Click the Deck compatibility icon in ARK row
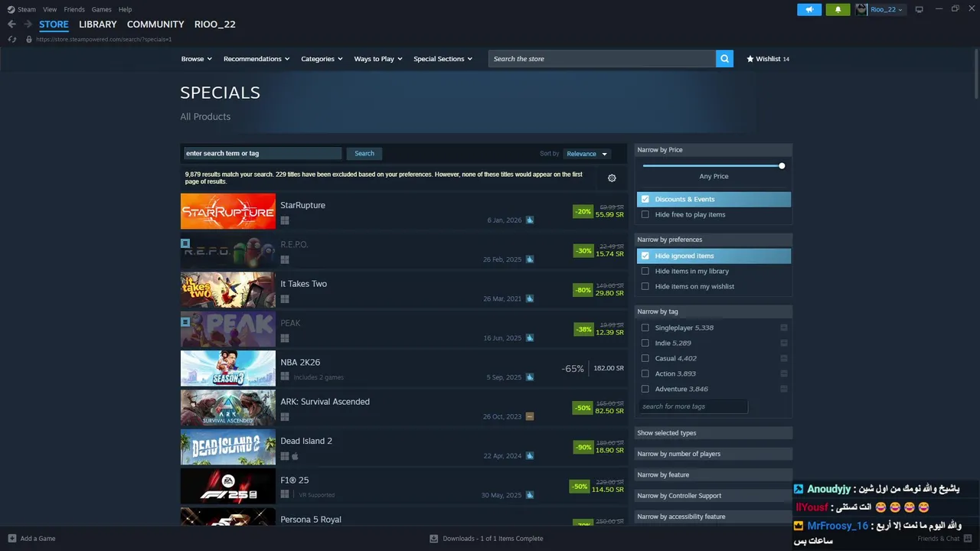This screenshot has width=980, height=551. (530, 417)
